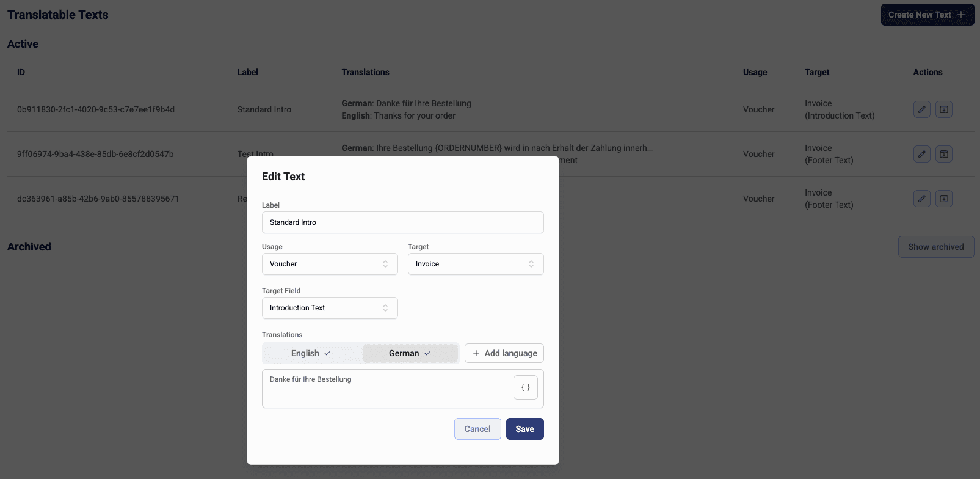The height and width of the screenshot is (479, 980).
Task: Click the plus icon on Create New Text
Action: point(961,15)
